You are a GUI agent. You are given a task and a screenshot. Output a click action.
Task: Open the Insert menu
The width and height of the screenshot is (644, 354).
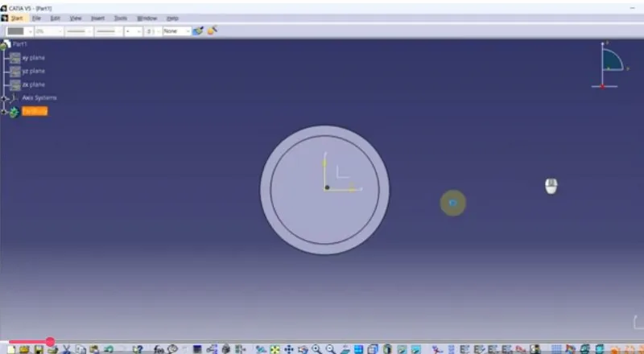pyautogui.click(x=97, y=18)
